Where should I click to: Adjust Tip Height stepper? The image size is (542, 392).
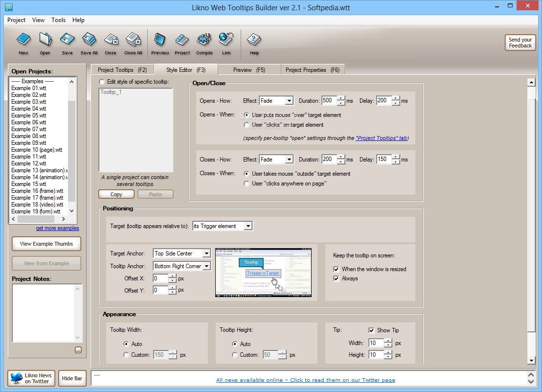click(x=388, y=355)
